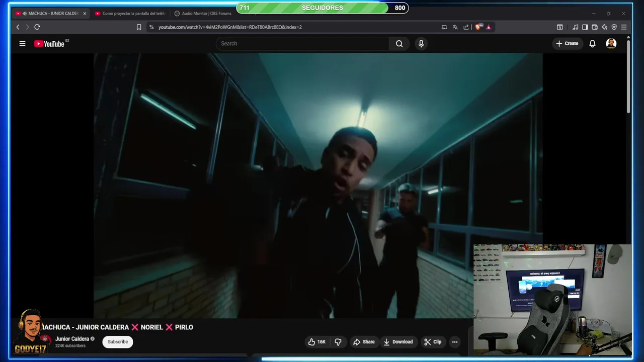Go back to the previous page
This screenshot has height=362, width=644.
[18, 27]
